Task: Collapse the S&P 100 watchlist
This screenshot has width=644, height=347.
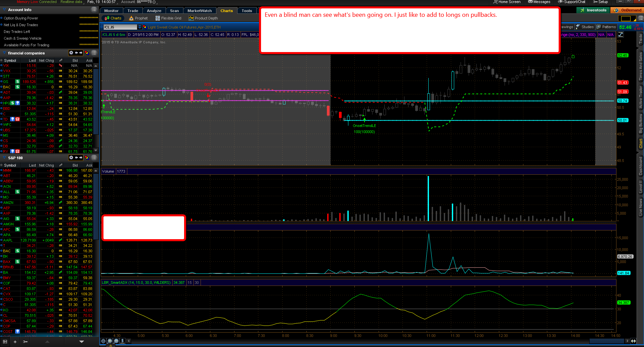Action: pyautogui.click(x=4, y=158)
